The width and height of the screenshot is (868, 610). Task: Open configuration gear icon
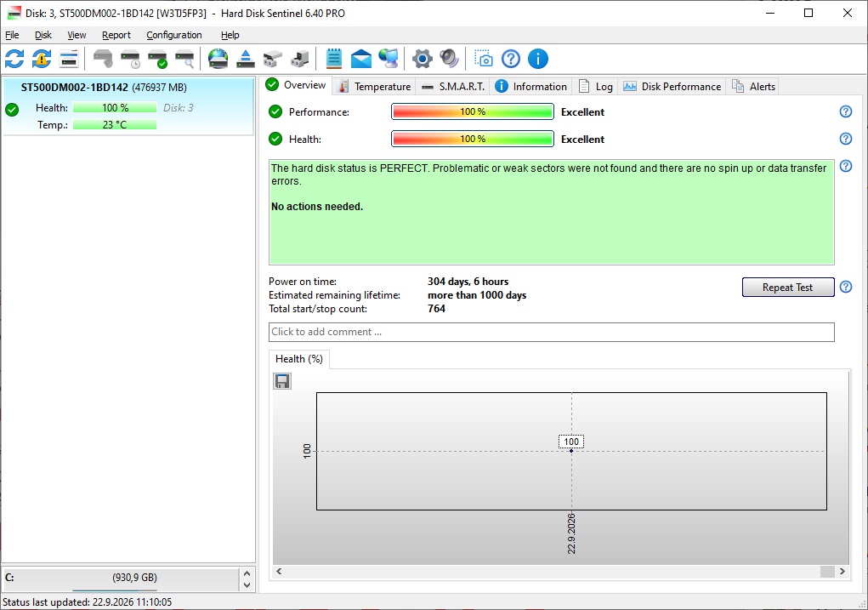click(422, 59)
